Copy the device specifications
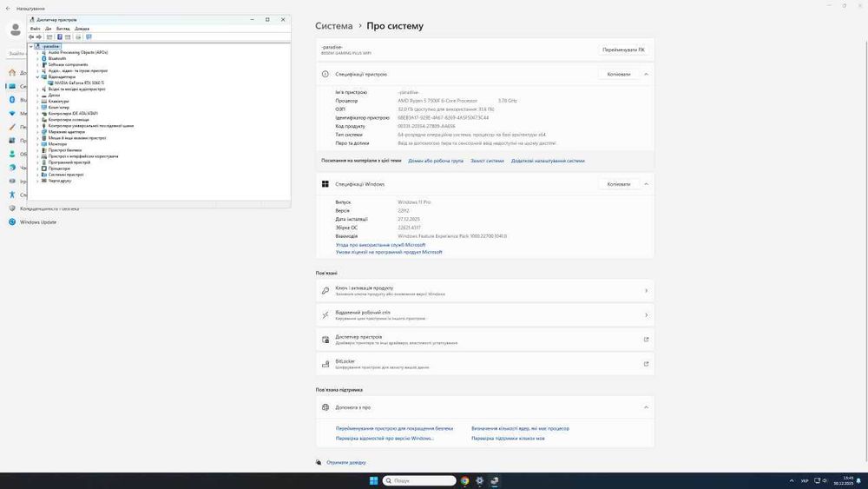The image size is (868, 489). (618, 74)
